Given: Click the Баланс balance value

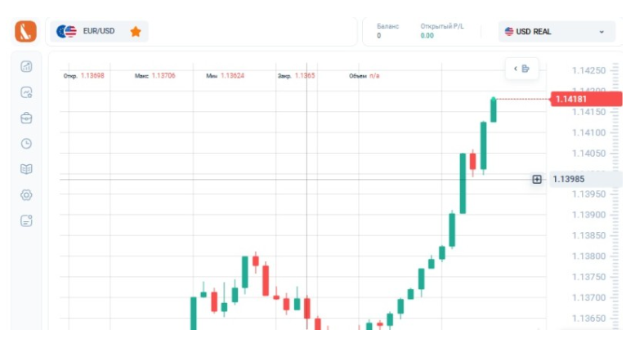Looking at the screenshot, I should (x=379, y=36).
